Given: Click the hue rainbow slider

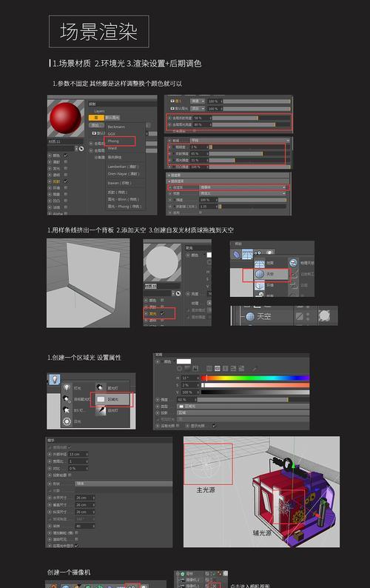Looking at the screenshot, I should coord(255,378).
